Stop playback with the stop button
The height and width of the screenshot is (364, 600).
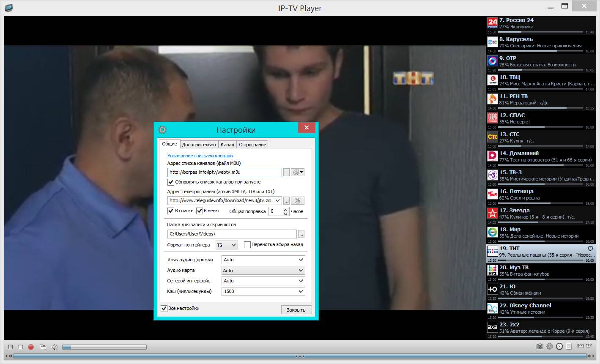pyautogui.click(x=21, y=347)
